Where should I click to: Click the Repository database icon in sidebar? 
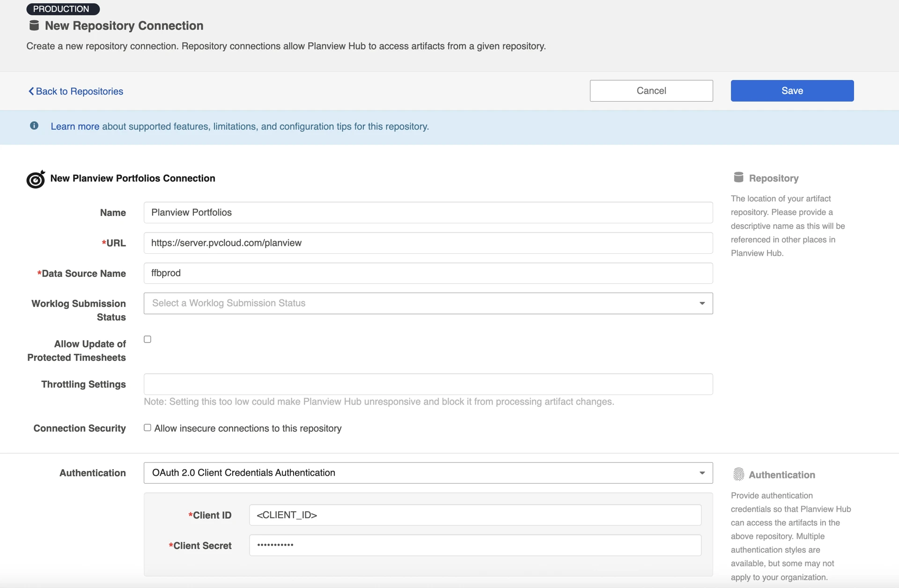[738, 177]
